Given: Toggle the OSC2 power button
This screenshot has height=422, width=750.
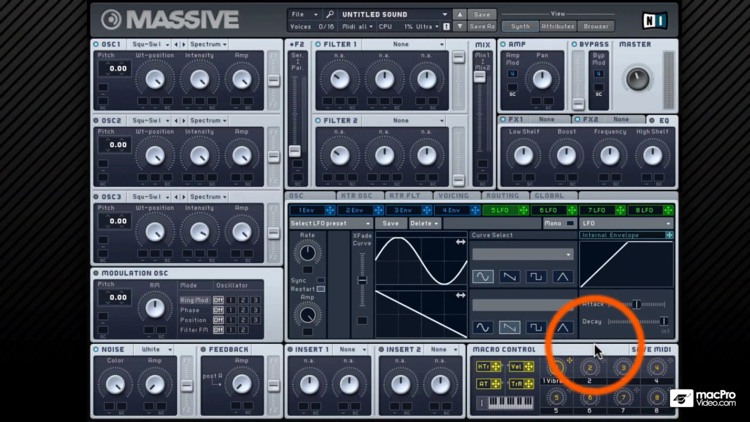Looking at the screenshot, I should 96,121.
